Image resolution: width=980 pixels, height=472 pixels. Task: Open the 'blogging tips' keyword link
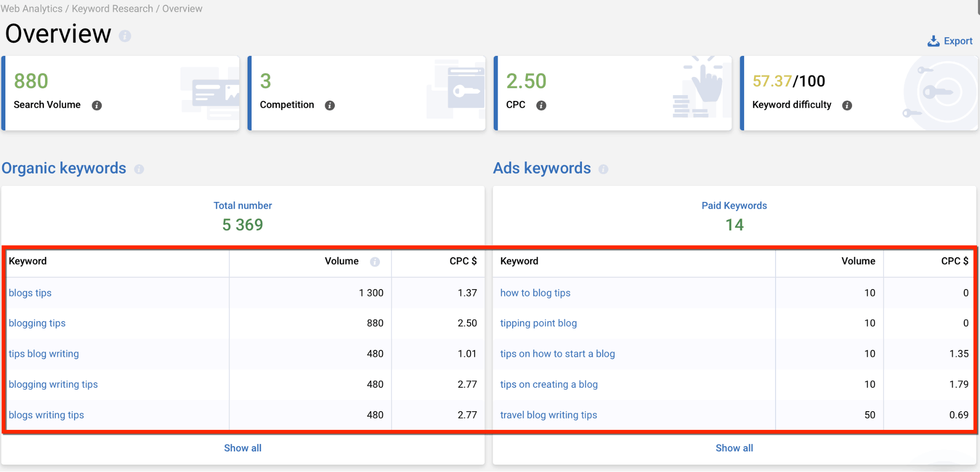(x=37, y=323)
